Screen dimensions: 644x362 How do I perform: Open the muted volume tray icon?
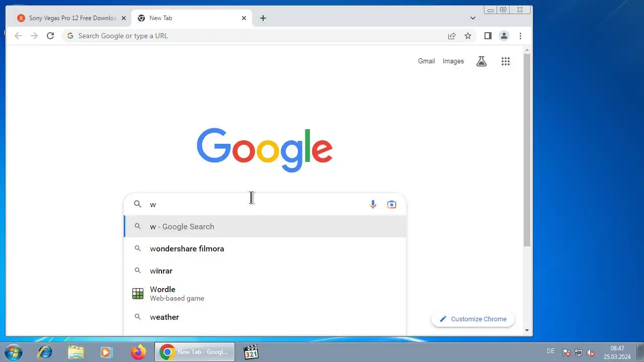(591, 352)
